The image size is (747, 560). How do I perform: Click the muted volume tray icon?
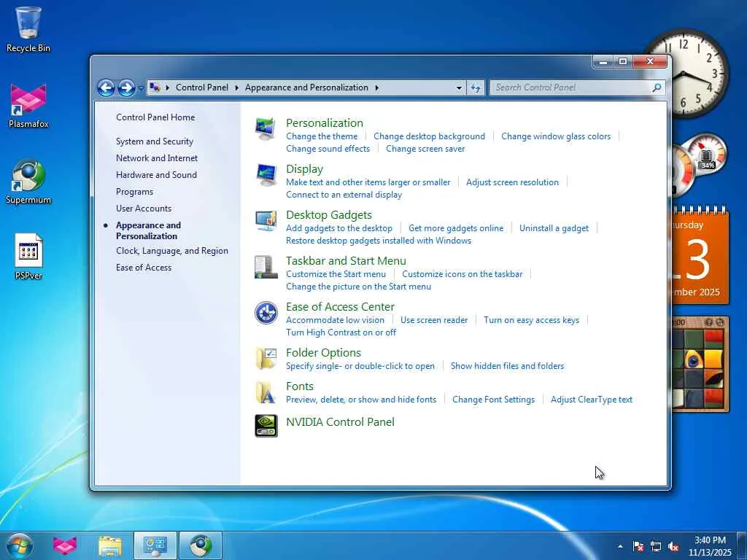point(673,546)
